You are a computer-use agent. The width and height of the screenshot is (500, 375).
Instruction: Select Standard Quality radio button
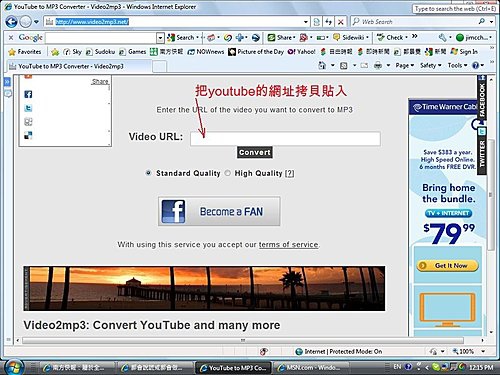[x=148, y=173]
